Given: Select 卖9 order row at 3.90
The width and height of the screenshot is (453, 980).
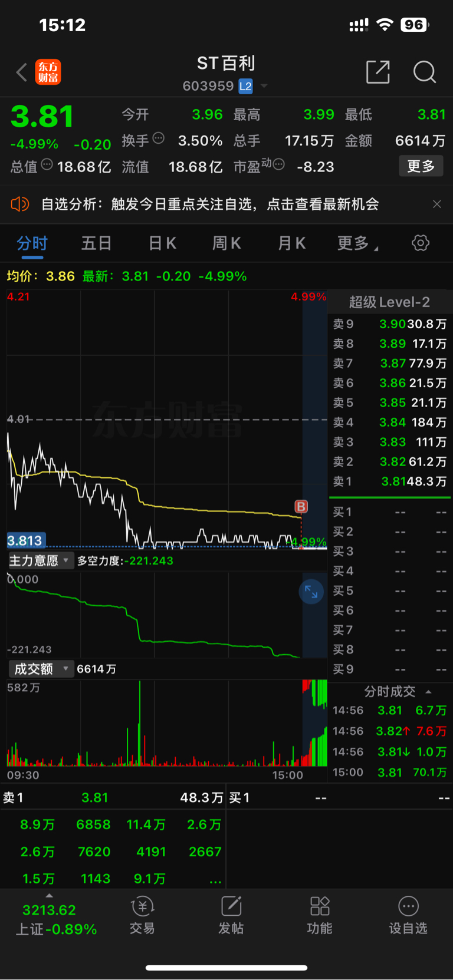Looking at the screenshot, I should pos(389,324).
